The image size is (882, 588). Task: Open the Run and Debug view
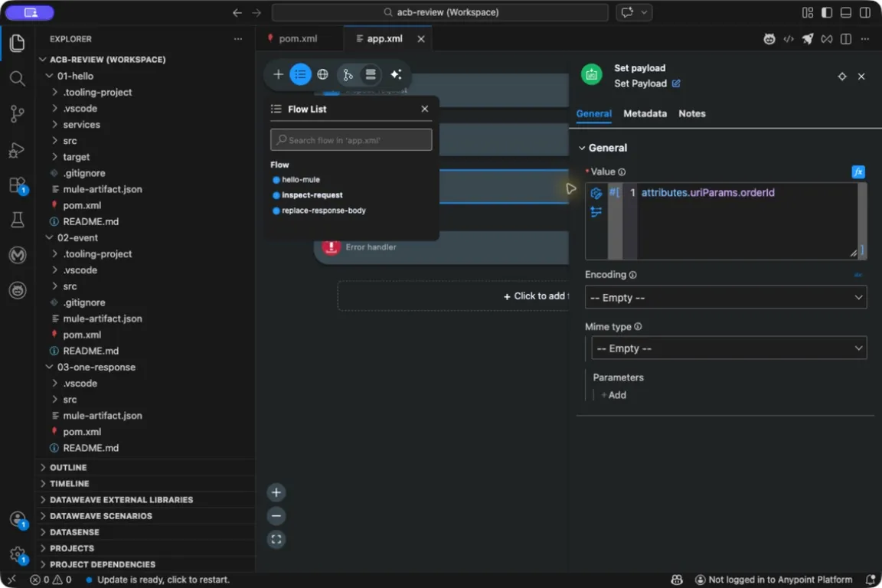click(x=17, y=149)
